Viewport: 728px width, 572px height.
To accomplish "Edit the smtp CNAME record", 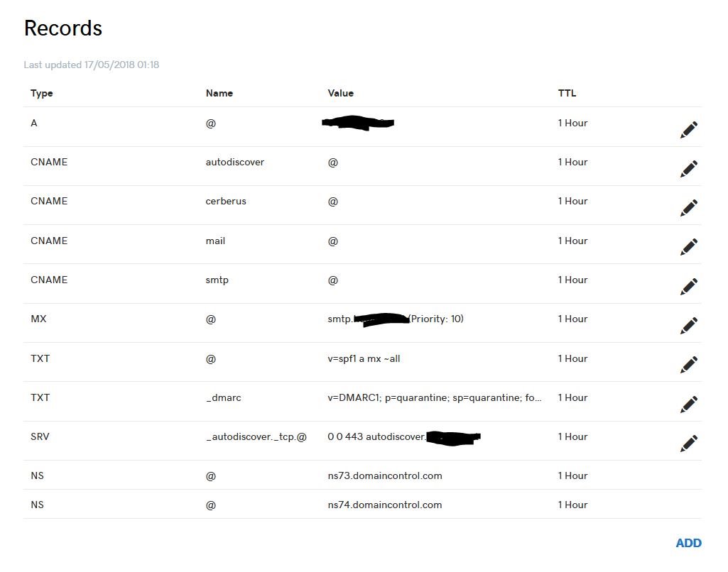I will [689, 287].
